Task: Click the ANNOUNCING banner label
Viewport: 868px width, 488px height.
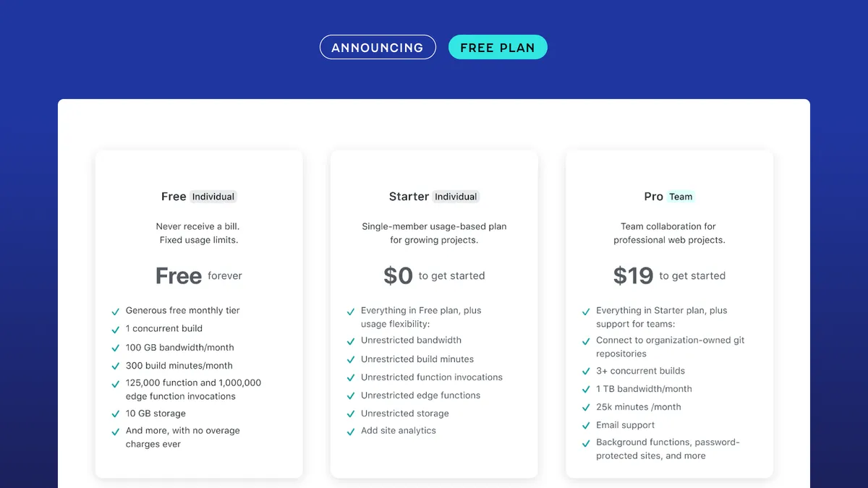Action: 378,47
